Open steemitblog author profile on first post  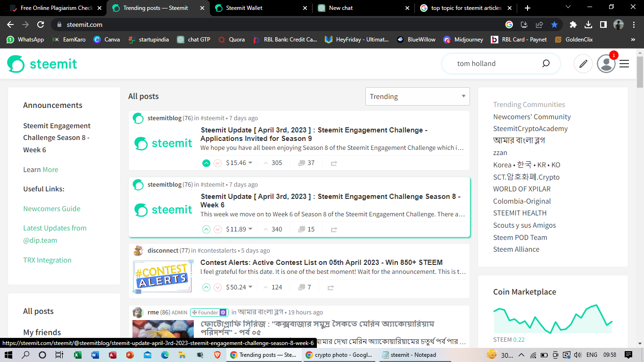point(165,118)
